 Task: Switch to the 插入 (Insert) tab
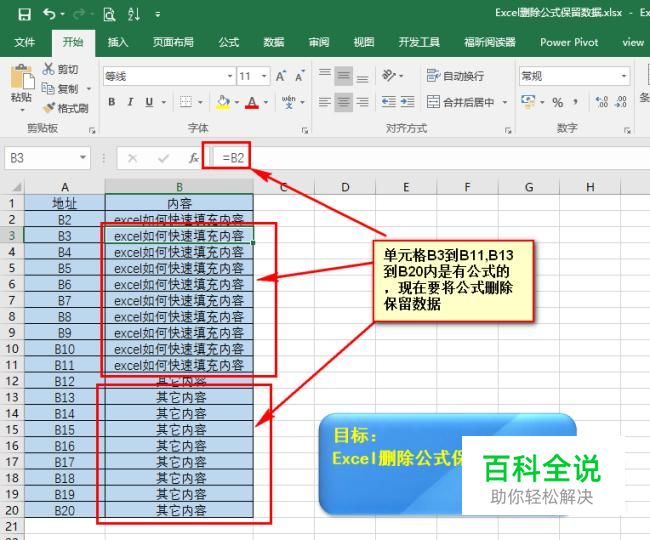[118, 42]
